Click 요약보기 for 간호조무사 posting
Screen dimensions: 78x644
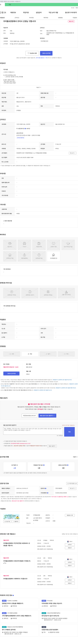tap(70, 562)
